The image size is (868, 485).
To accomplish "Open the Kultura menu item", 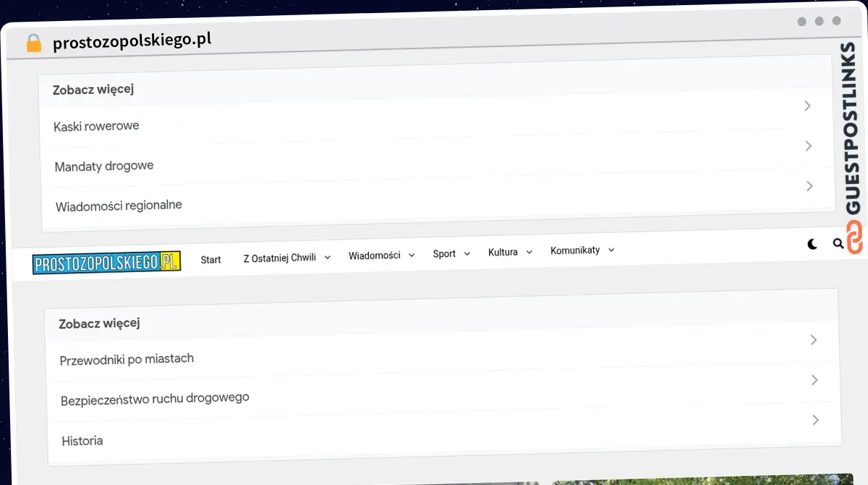I will [x=503, y=253].
